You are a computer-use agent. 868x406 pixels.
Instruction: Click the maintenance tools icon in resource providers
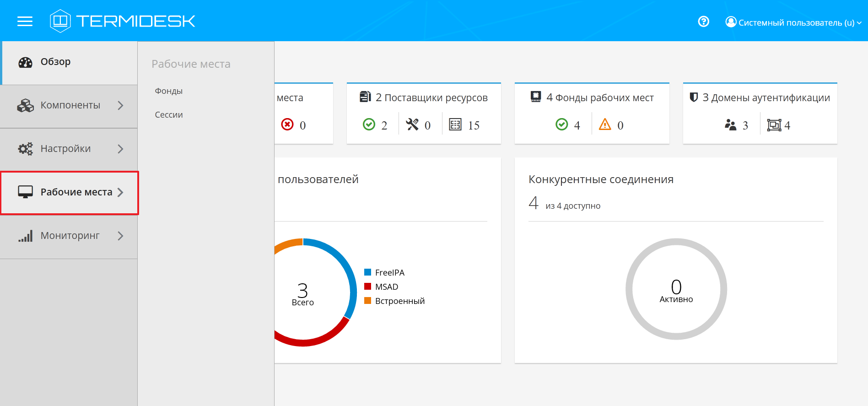point(412,125)
